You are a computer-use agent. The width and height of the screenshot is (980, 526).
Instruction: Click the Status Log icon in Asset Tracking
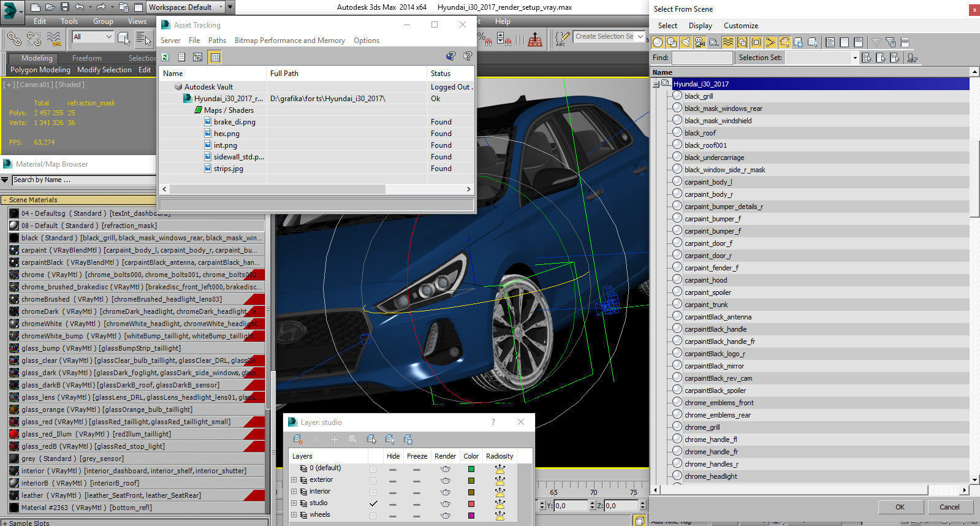click(181, 57)
